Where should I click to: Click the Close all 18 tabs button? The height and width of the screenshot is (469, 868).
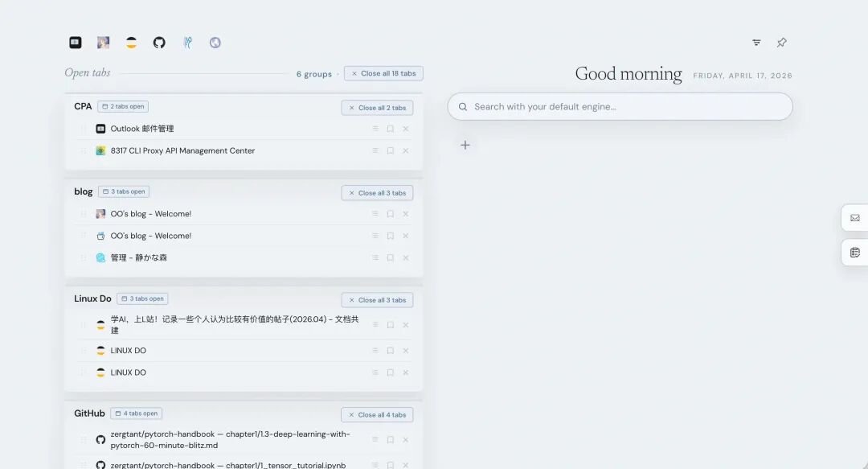click(x=383, y=73)
